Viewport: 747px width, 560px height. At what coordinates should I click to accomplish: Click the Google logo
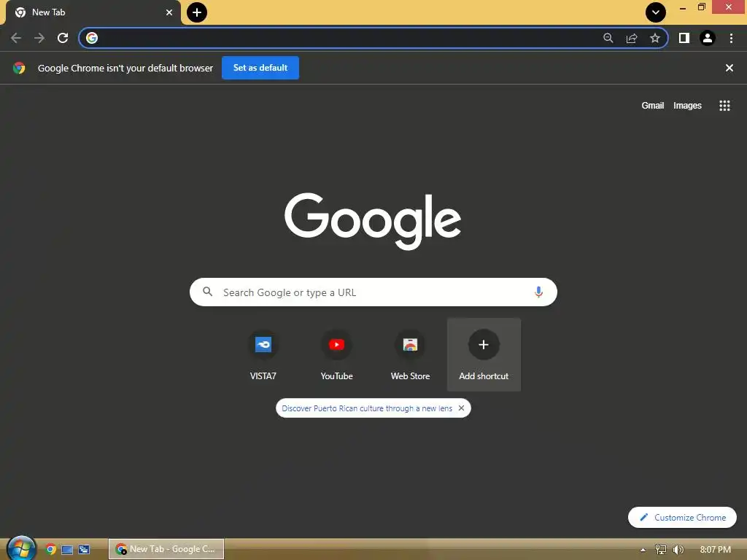coord(373,220)
